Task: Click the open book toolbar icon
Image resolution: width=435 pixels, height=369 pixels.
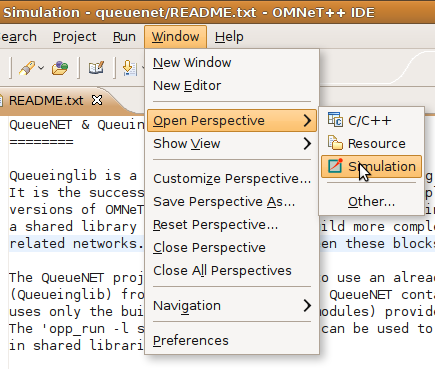Action: 96,68
